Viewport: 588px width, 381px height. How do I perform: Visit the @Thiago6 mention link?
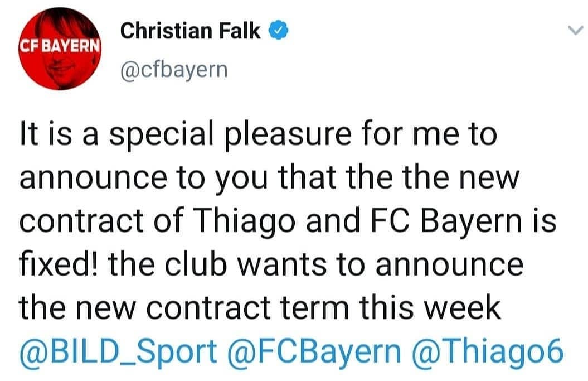489,351
